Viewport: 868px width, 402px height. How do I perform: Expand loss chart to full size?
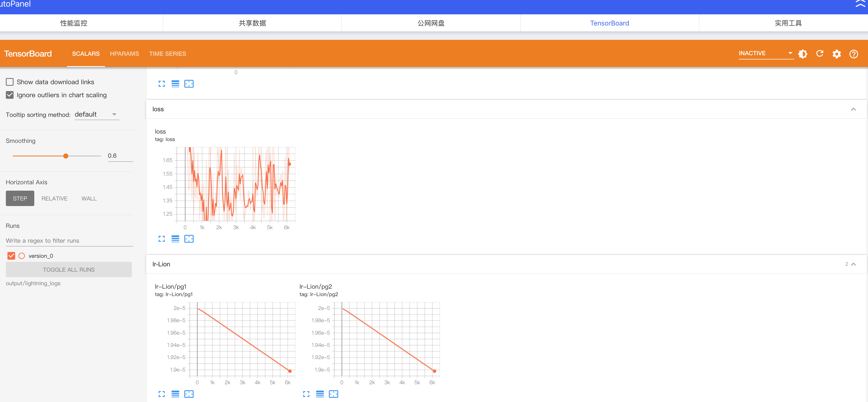[161, 239]
